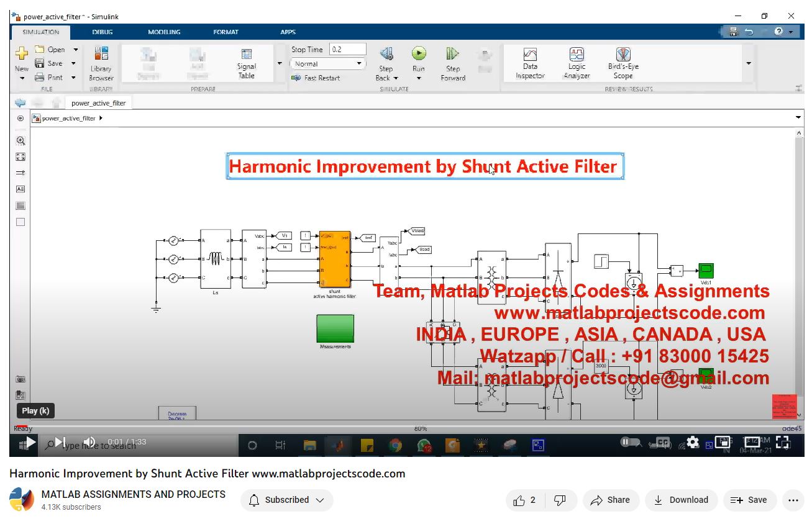This screenshot has height=519, width=812.
Task: Switch to the Debug ribbon tab
Action: 103,32
